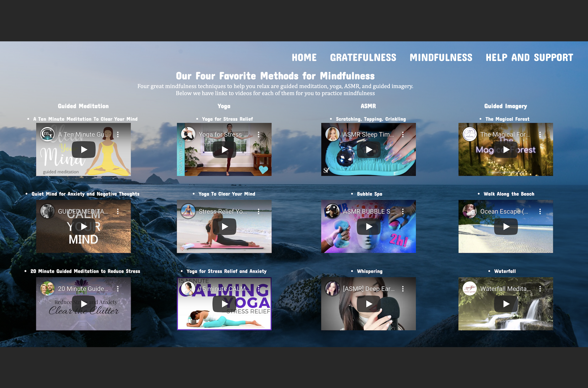
Task: Go to the Home page
Action: click(304, 58)
